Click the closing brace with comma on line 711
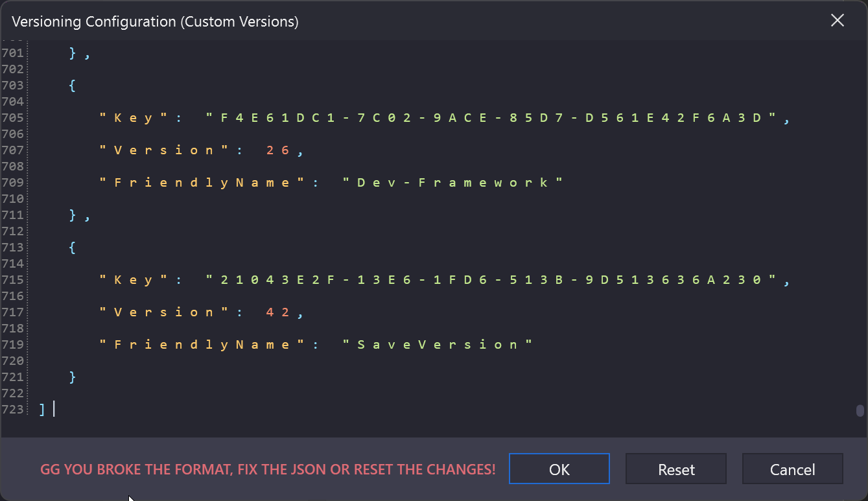 [x=79, y=215]
